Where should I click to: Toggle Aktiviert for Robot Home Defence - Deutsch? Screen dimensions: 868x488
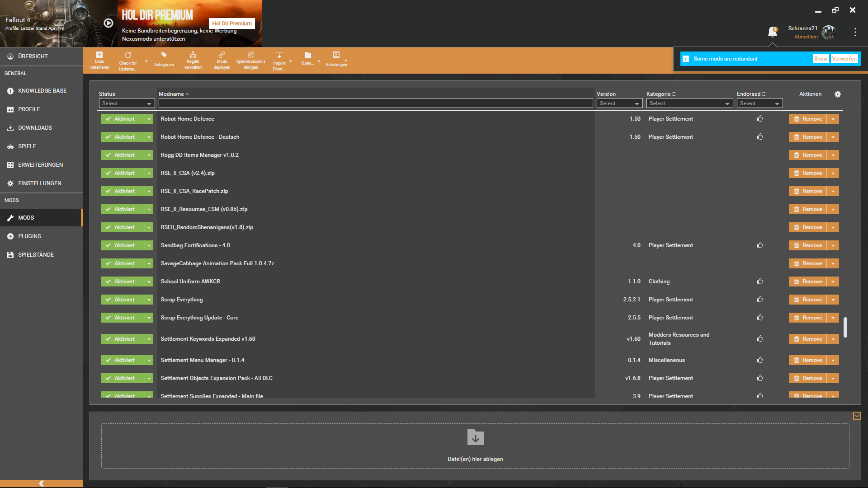(123, 137)
